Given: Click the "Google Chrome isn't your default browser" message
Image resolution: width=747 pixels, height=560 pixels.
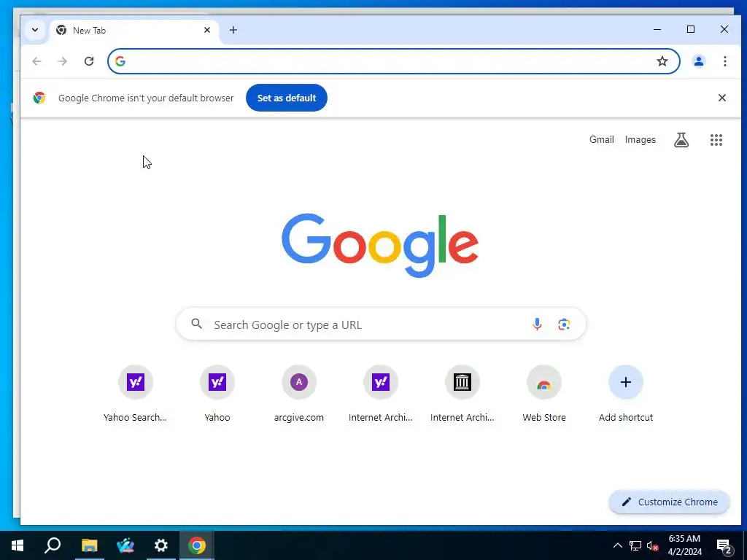Looking at the screenshot, I should click(x=146, y=98).
